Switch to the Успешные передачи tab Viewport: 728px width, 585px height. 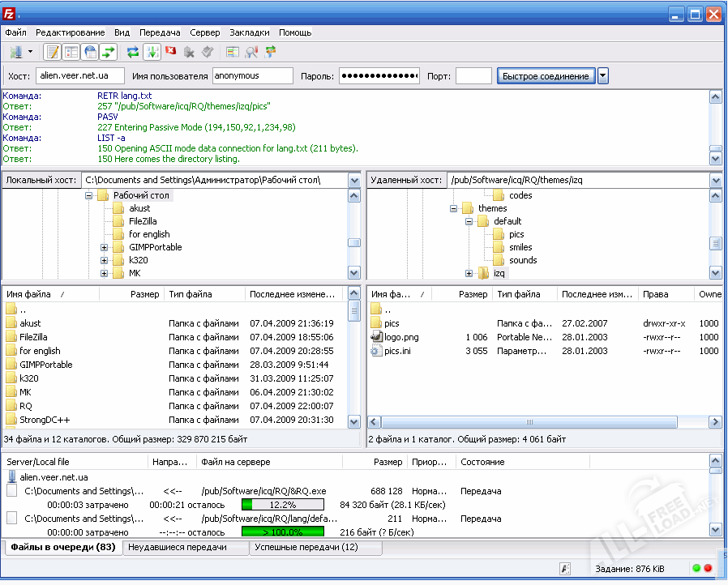(306, 548)
